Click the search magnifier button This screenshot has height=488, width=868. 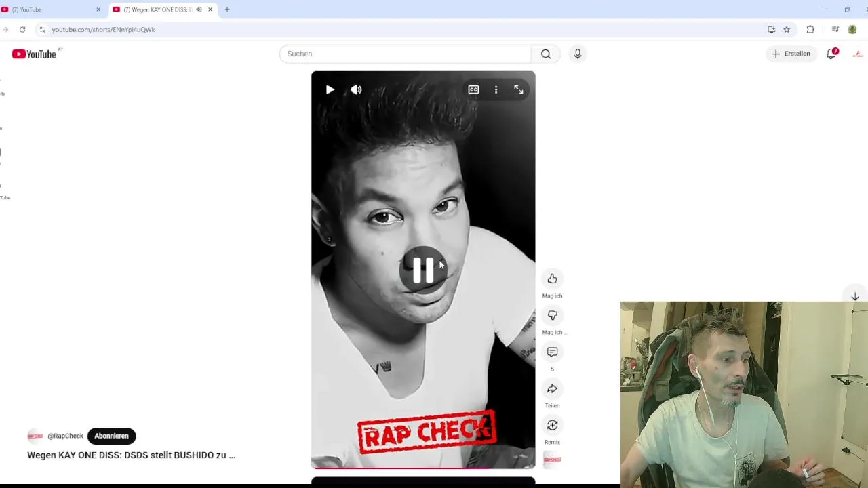point(546,54)
